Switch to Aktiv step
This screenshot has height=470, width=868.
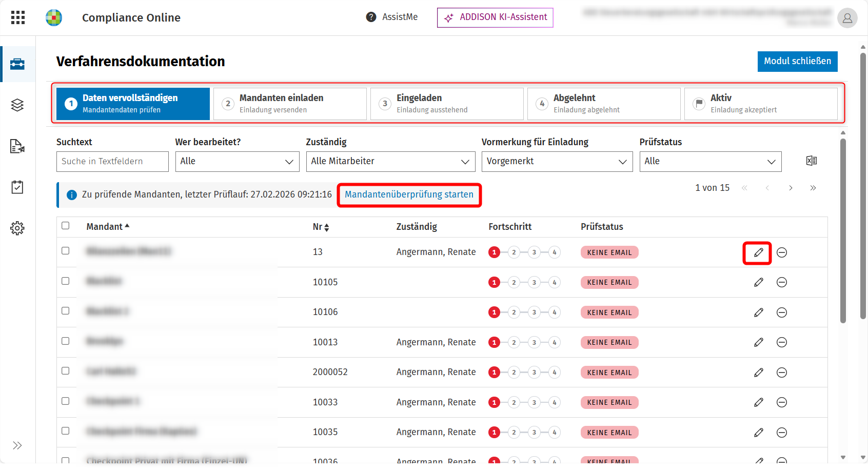pos(761,104)
